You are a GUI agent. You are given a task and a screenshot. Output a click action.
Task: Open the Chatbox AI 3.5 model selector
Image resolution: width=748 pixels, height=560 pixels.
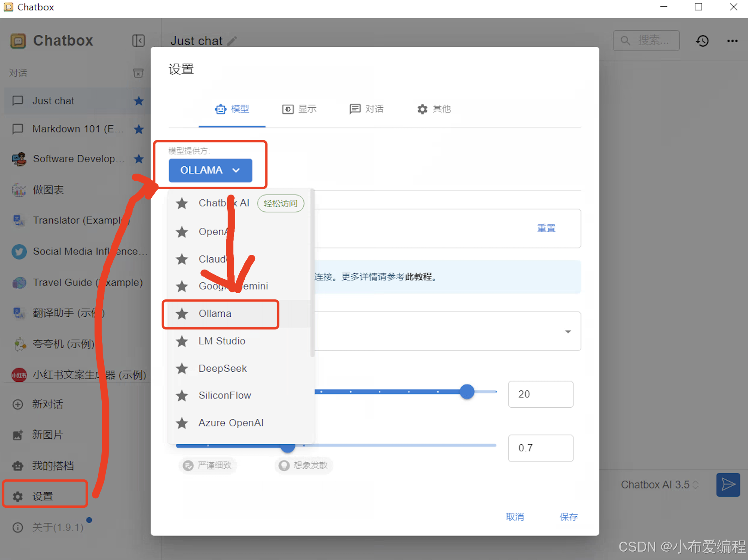pyautogui.click(x=659, y=485)
